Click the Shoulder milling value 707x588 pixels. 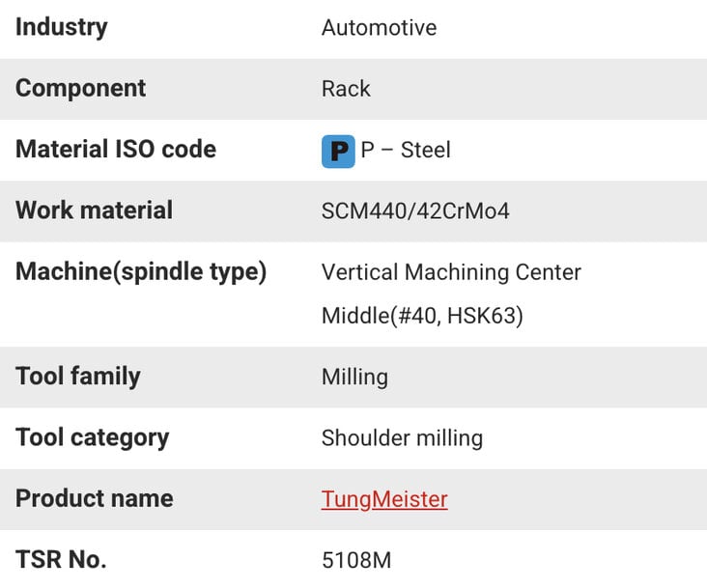point(402,438)
